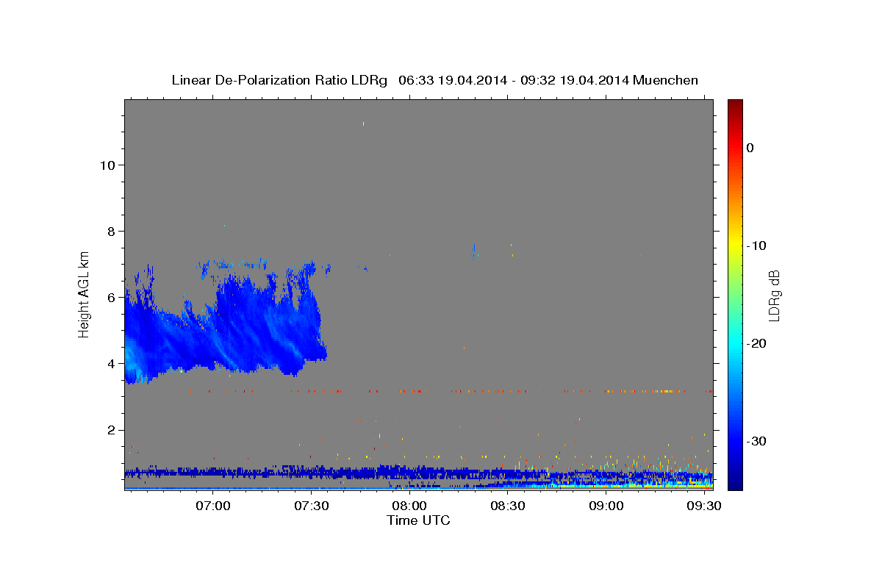Click the 'Time UTC' axis label
This screenshot has height=588, width=882.
pyautogui.click(x=418, y=520)
